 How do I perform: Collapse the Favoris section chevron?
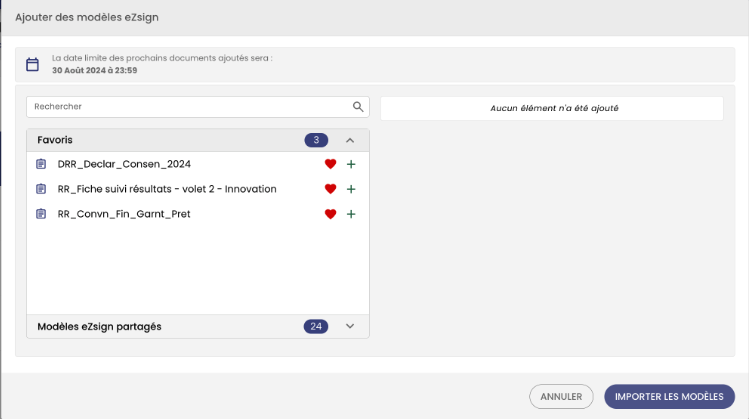(350, 140)
